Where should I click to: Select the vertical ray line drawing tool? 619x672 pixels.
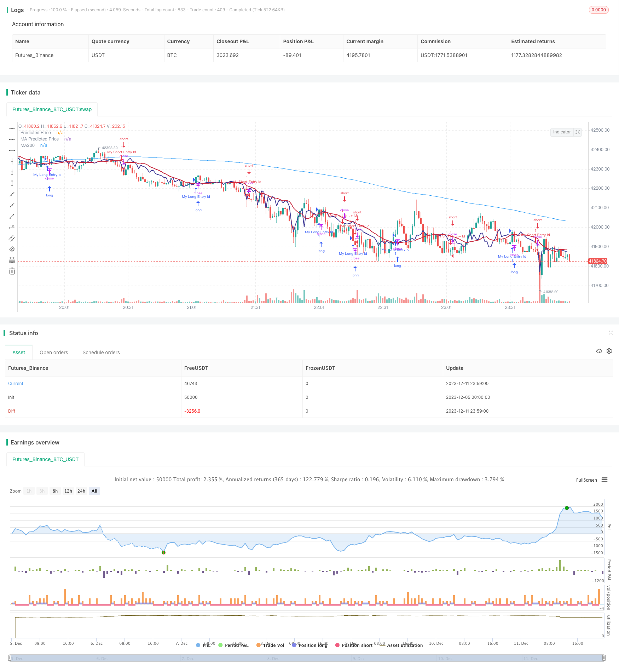pos(12,172)
